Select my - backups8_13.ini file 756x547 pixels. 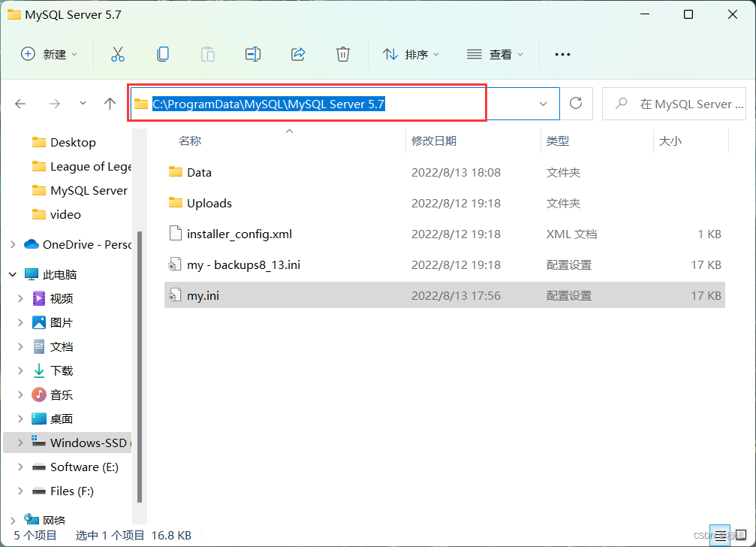tap(444, 264)
